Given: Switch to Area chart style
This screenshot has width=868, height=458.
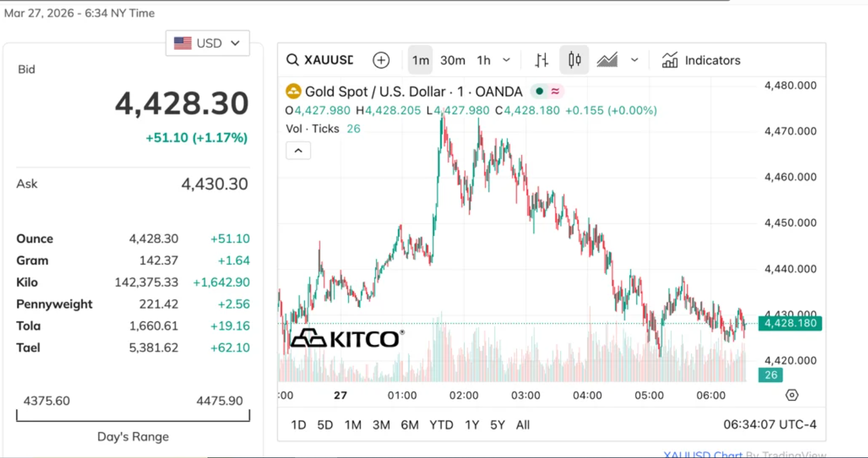Looking at the screenshot, I should (607, 60).
